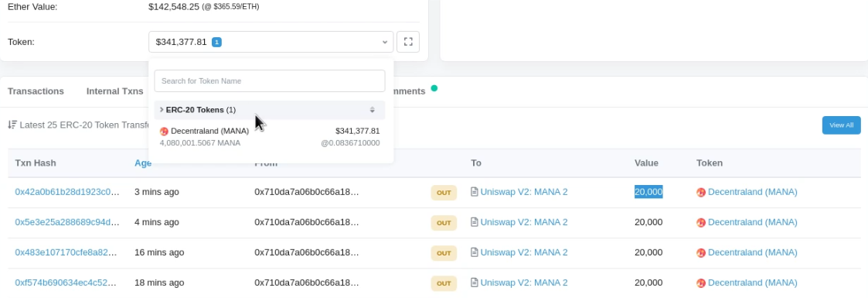868x298 pixels.
Task: Click OUT badge in the 16 mins ago row
Action: [x=444, y=252]
